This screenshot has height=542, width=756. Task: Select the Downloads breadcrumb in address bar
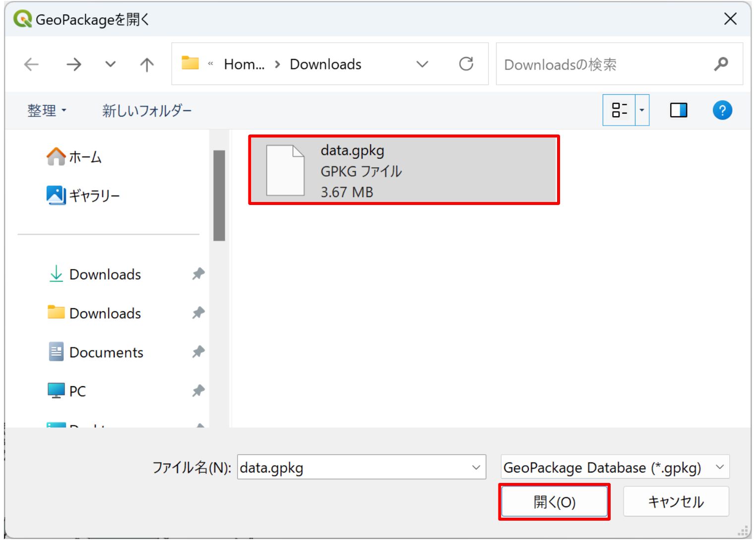325,65
